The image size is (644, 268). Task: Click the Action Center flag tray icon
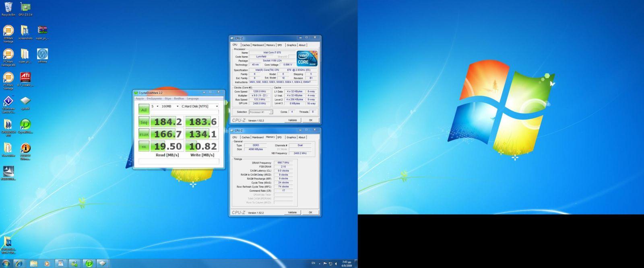[325, 264]
